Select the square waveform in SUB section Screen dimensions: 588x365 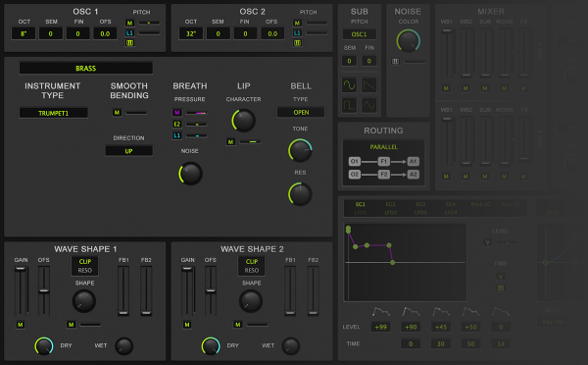[x=349, y=105]
